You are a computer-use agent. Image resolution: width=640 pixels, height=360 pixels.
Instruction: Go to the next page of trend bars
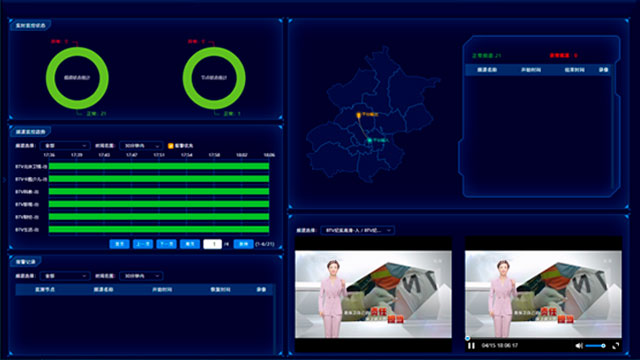(167, 244)
